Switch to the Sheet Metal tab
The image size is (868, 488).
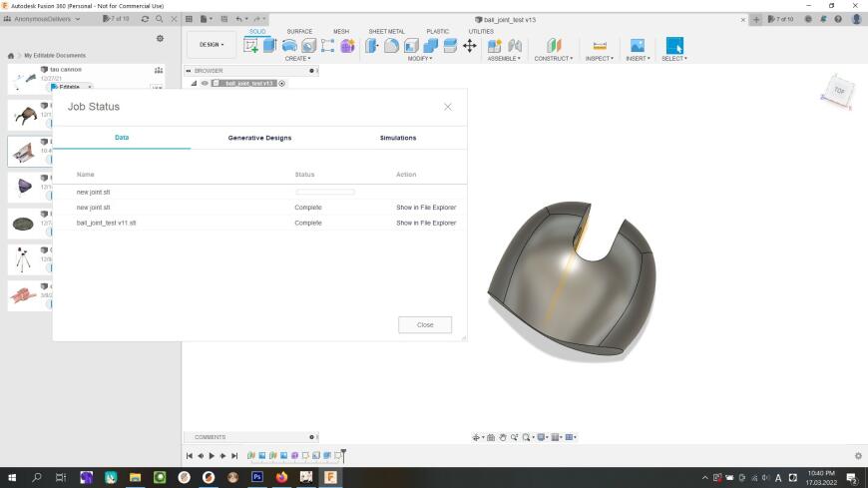point(386,32)
